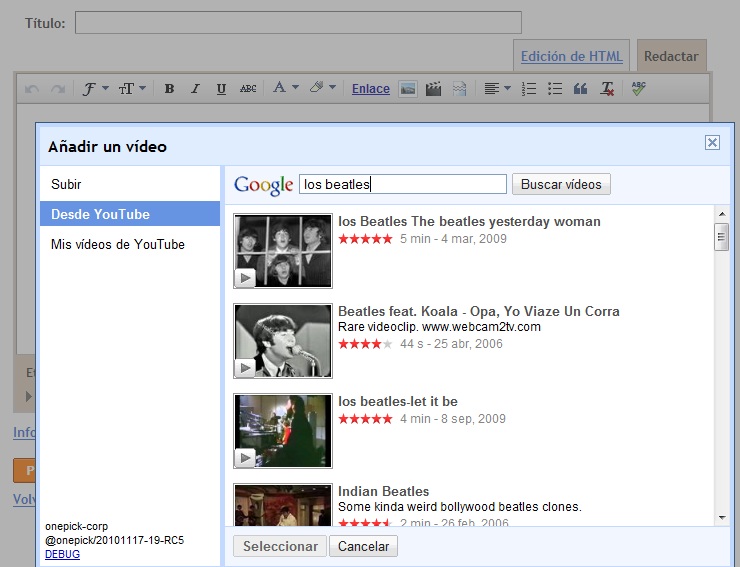This screenshot has width=740, height=567.
Task: Click title 'Beatles feat. Koala - Opa, Yo Viaze Un Corra'
Action: 479,311
